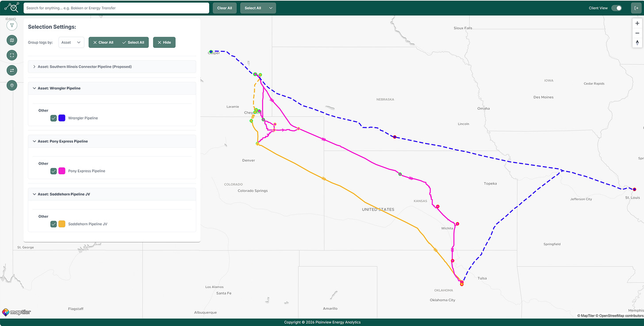Viewport: 644px width, 326px height.
Task: Click the Des Moines city label
Action: (x=544, y=97)
